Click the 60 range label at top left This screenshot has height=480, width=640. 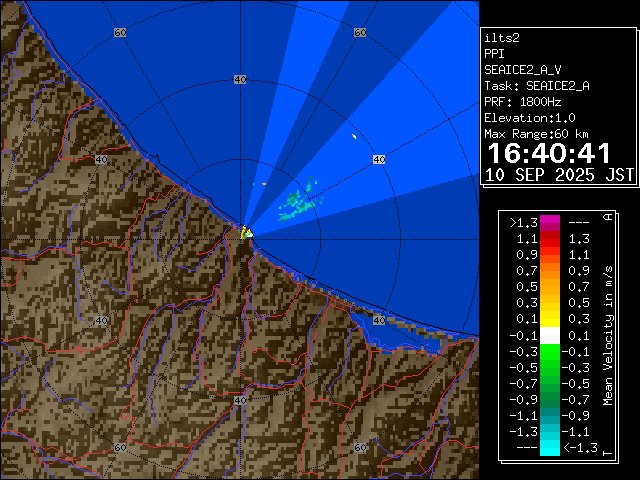point(120,33)
